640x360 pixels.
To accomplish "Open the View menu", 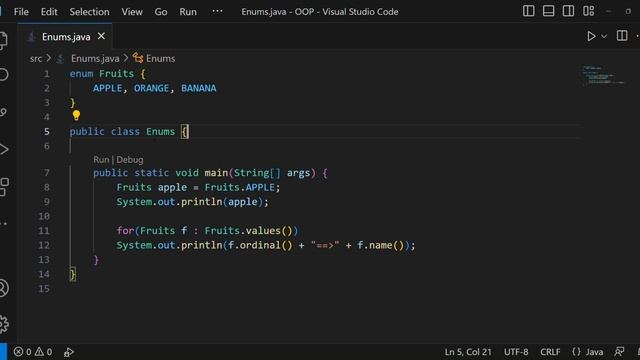I will [132, 12].
